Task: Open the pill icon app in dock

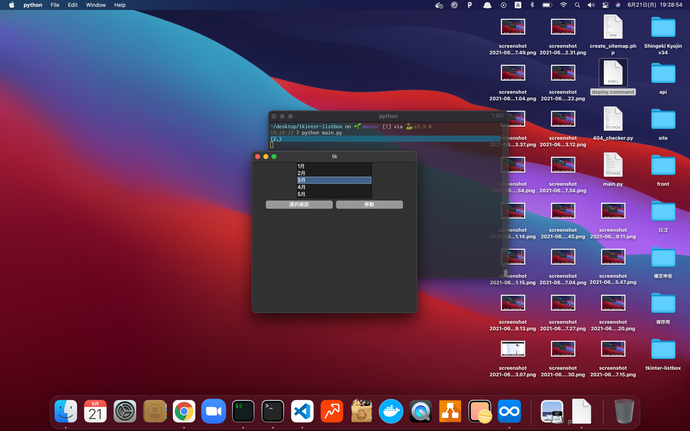Action: coord(480,411)
